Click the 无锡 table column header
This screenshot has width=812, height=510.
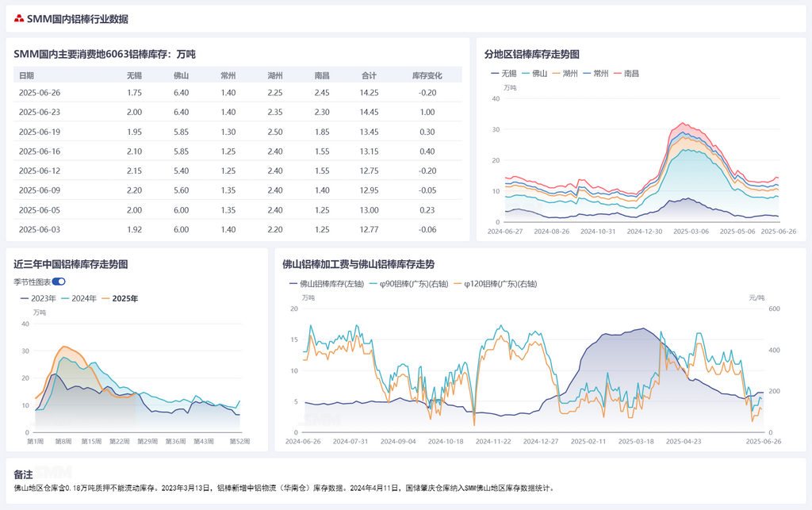point(134,75)
